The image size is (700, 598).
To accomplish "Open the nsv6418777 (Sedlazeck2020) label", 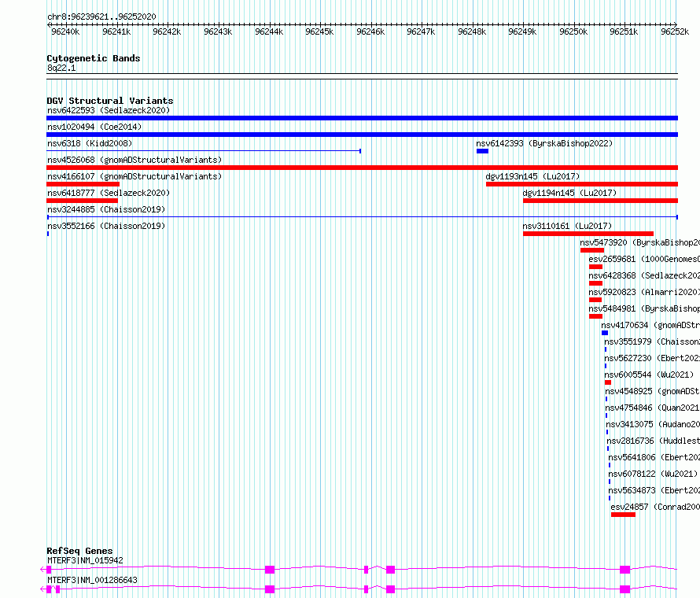I will coord(109,193).
